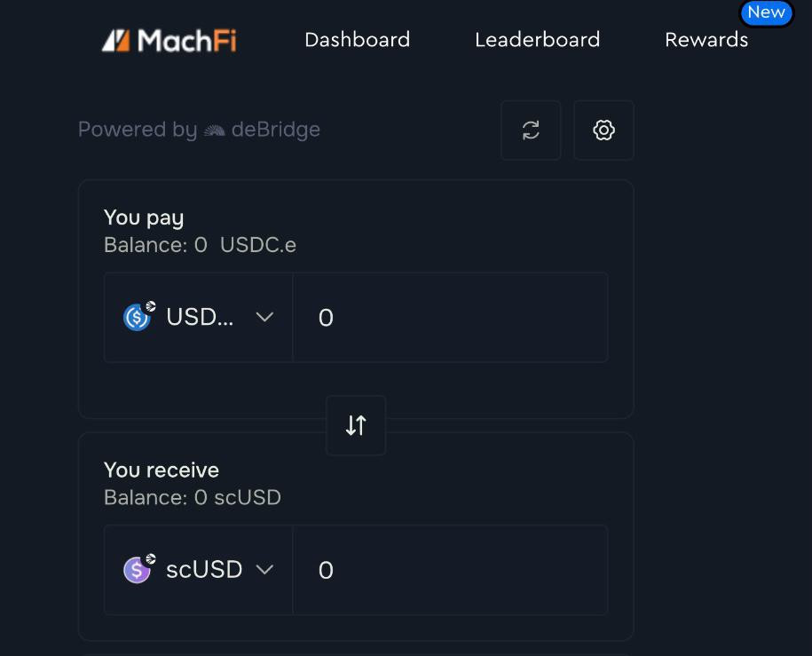
Task: Click the USDC.e balance text
Action: 200,245
